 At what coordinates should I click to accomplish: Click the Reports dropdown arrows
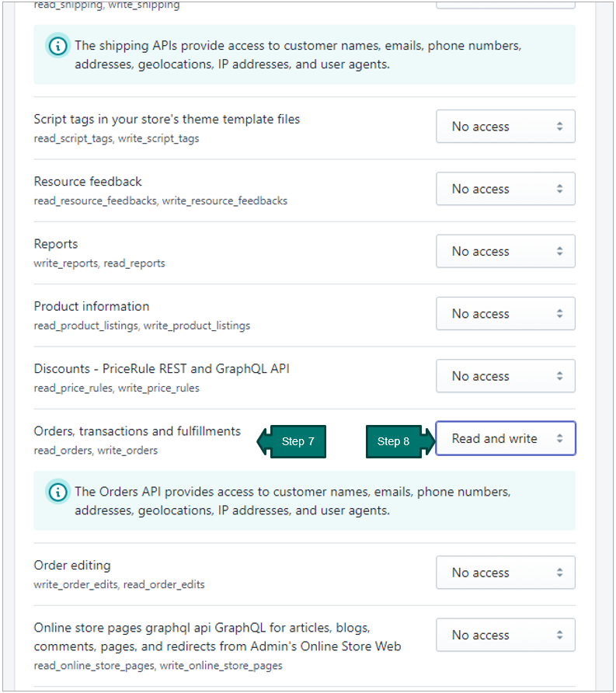point(559,251)
